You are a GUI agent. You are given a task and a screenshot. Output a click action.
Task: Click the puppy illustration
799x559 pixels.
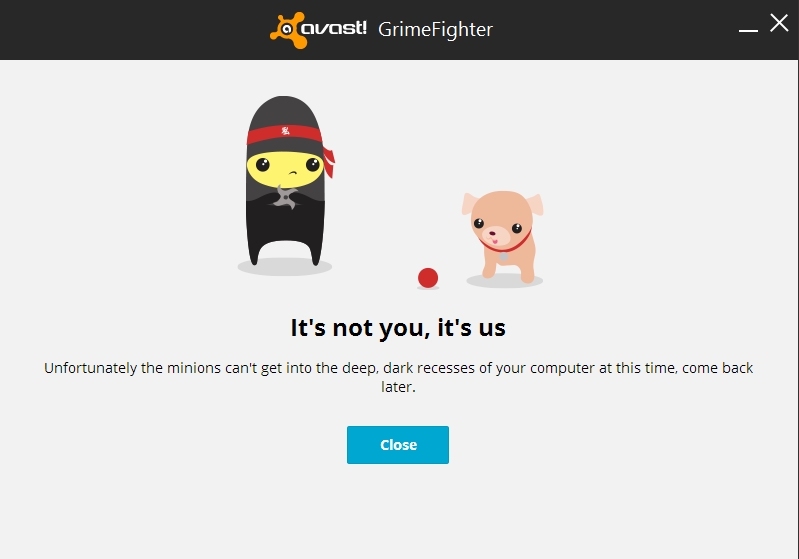(503, 236)
